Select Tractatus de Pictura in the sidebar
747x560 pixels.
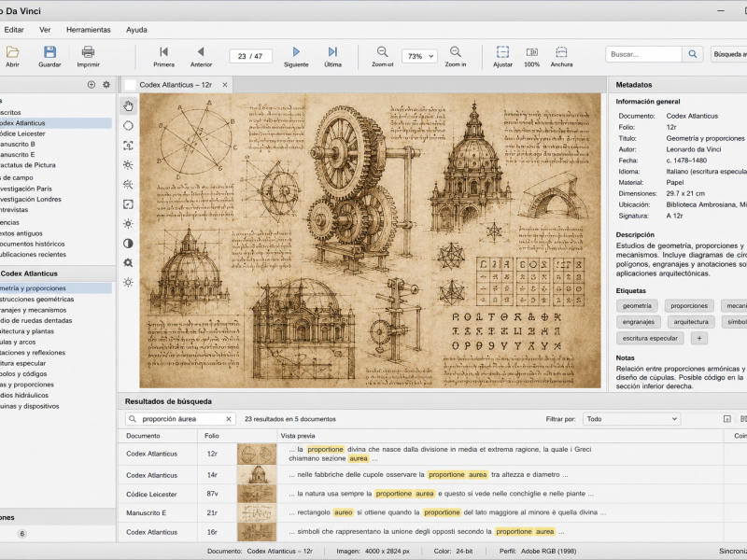[x=28, y=165]
